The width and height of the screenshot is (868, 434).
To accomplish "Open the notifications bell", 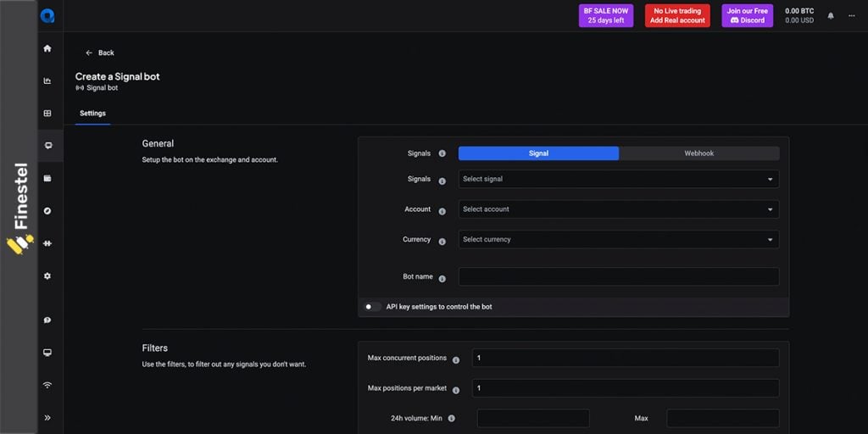I will click(x=831, y=15).
